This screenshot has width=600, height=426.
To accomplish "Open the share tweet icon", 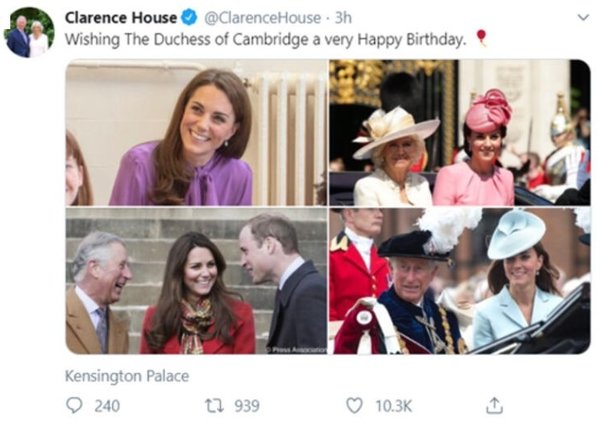I will tap(493, 405).
